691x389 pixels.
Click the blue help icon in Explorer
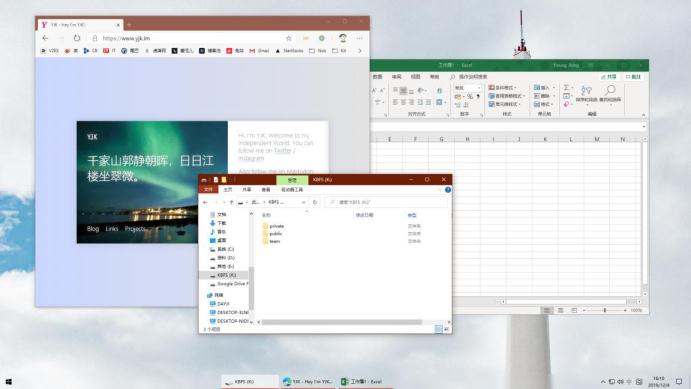click(448, 190)
